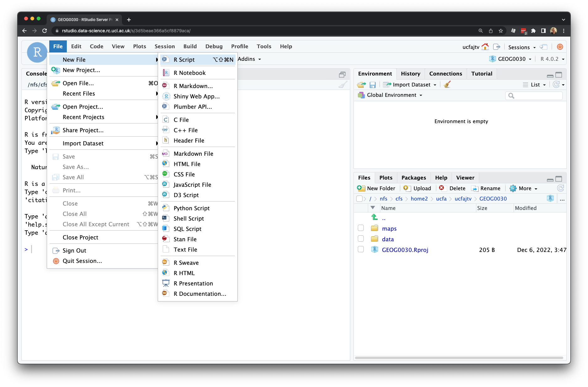Open the GEOG0030 project dropdown

(510, 59)
